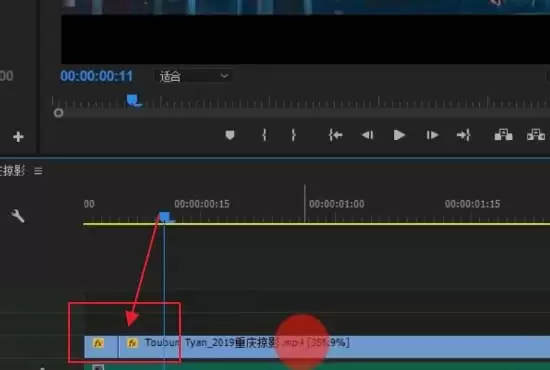This screenshot has width=550, height=370.
Task: Step back one frame
Action: (367, 135)
